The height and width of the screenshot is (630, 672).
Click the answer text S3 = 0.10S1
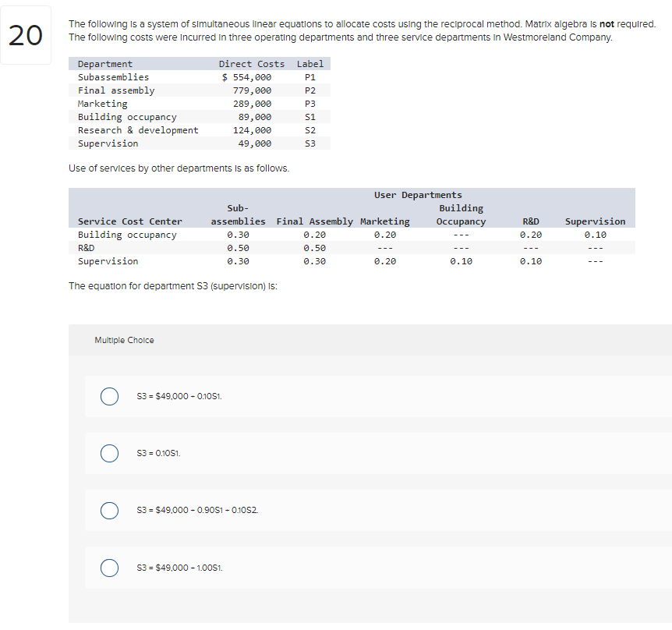pyautogui.click(x=158, y=453)
